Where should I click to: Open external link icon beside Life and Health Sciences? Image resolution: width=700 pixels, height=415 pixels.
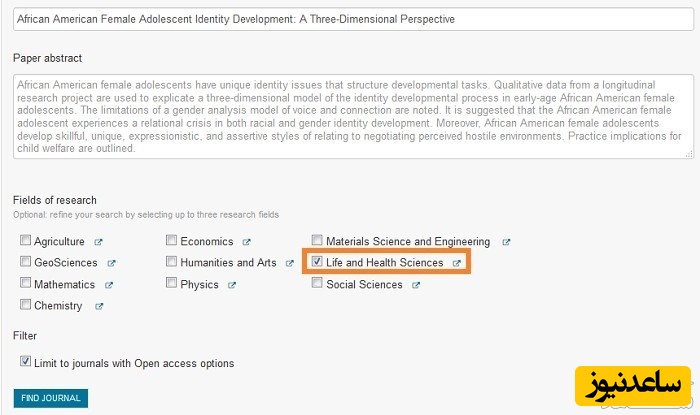point(456,263)
